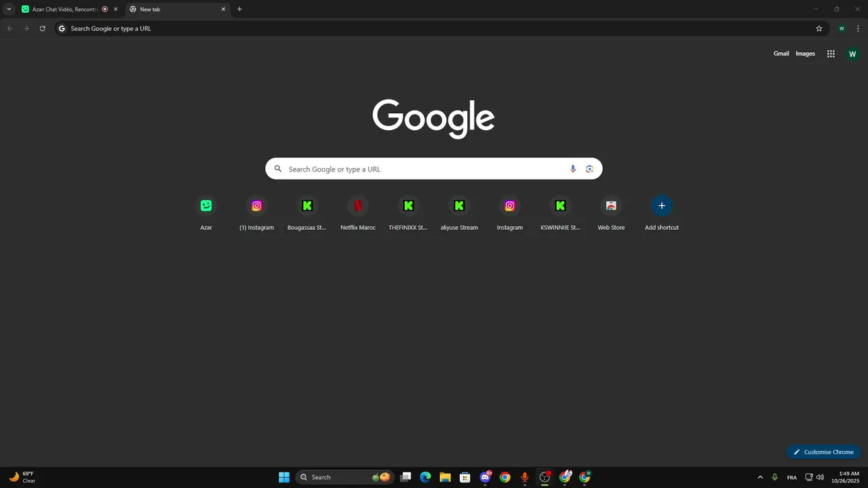Viewport: 868px width, 488px height.
Task: Open Chrome three-dot menu
Action: [x=858, y=28]
